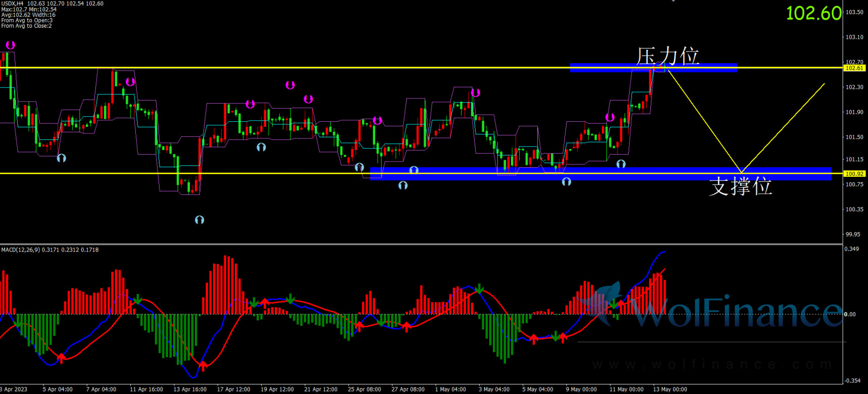Open the www.wolfinance.com watermark link
This screenshot has width=868, height=394.
[712, 364]
